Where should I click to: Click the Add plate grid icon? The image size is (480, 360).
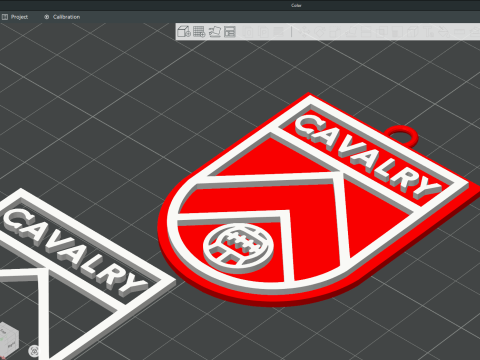(x=199, y=32)
